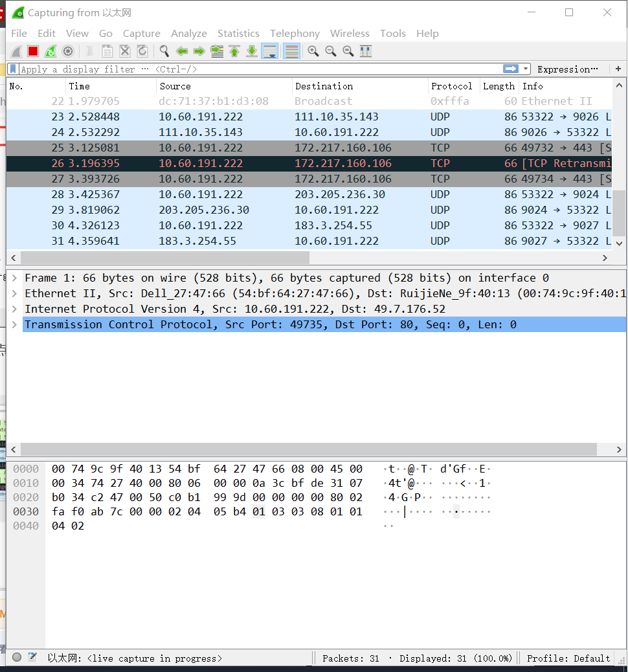Zoom out the packet text
This screenshot has width=628, height=672.
[x=331, y=51]
